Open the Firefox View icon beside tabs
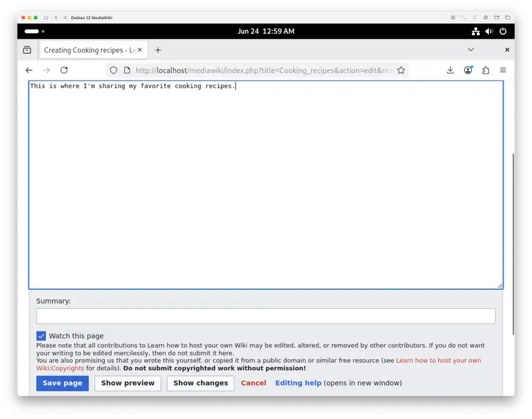532x419 pixels. click(27, 50)
